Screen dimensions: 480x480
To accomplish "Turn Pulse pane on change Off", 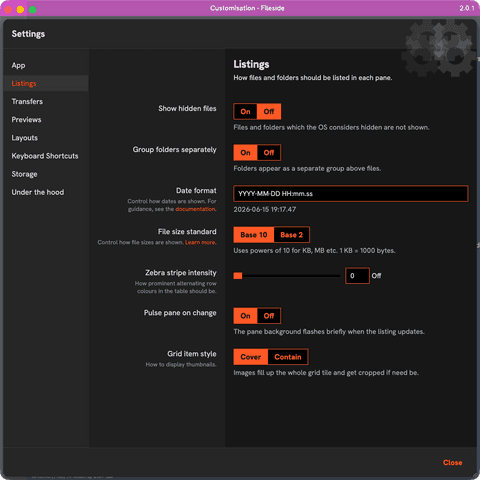I will click(x=269, y=316).
